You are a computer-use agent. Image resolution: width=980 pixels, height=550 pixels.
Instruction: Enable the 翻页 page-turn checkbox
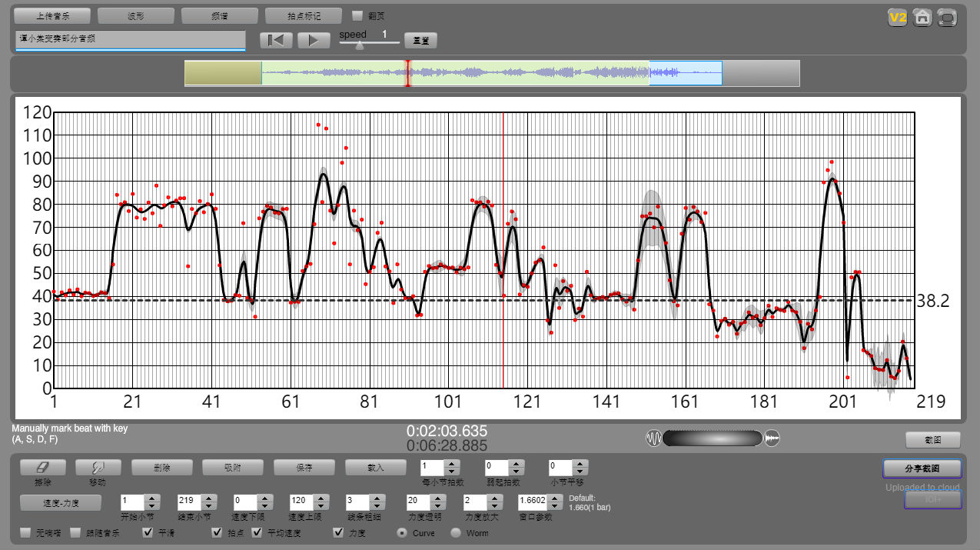(x=357, y=15)
